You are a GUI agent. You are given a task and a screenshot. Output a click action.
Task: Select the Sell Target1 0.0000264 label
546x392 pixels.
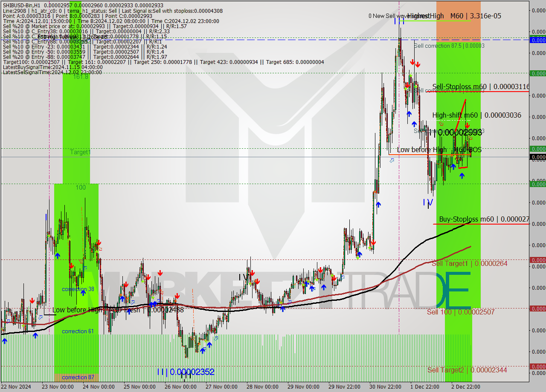[470, 263]
